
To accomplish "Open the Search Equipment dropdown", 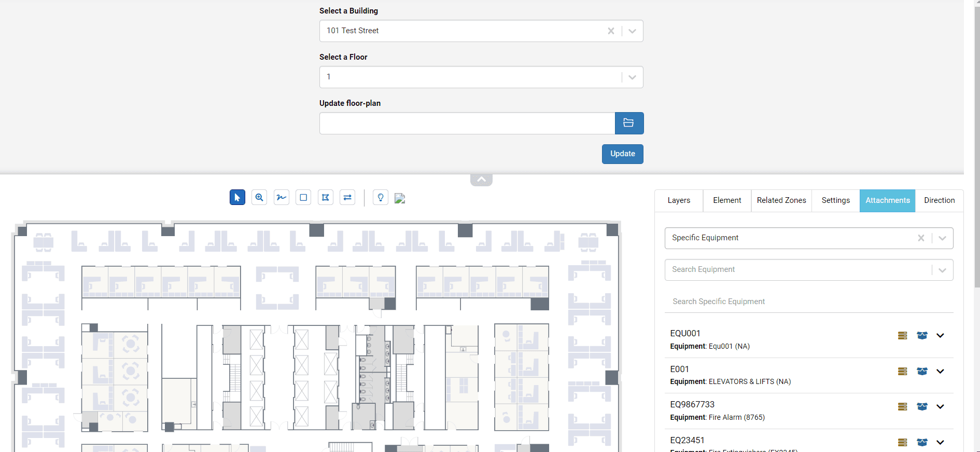I will pos(942,270).
